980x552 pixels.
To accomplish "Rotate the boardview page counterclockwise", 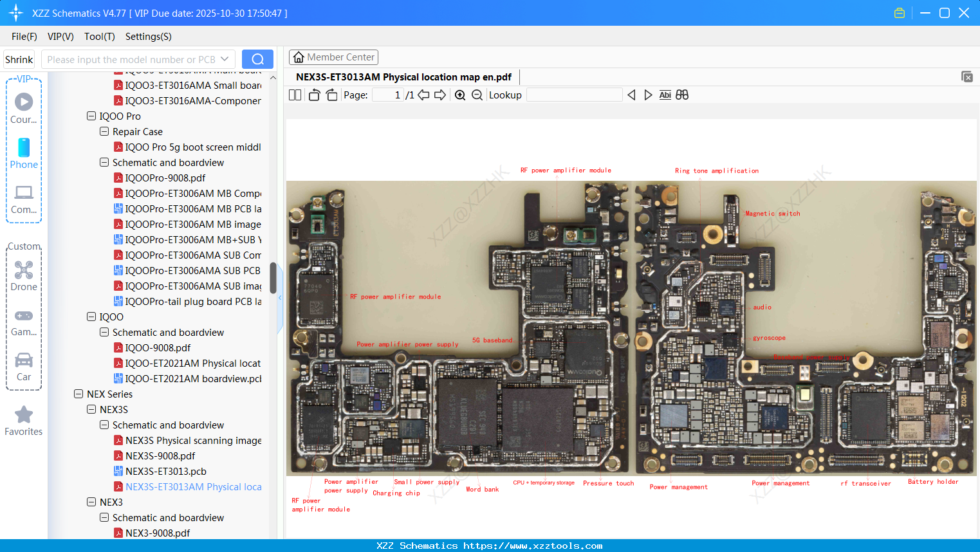I will 313,95.
